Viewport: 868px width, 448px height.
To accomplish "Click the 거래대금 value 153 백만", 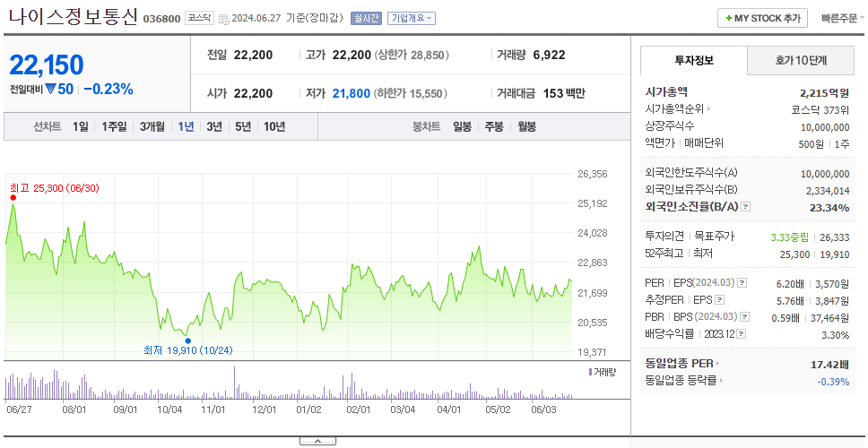I will click(x=564, y=93).
